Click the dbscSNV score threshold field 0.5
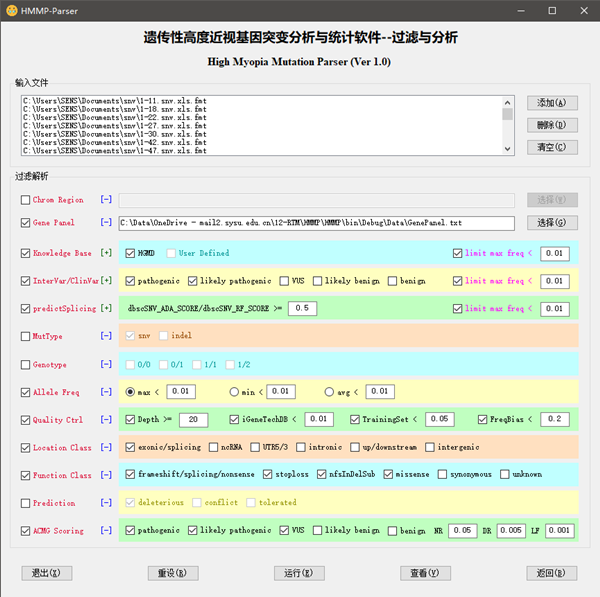The image size is (600, 597). (x=302, y=308)
